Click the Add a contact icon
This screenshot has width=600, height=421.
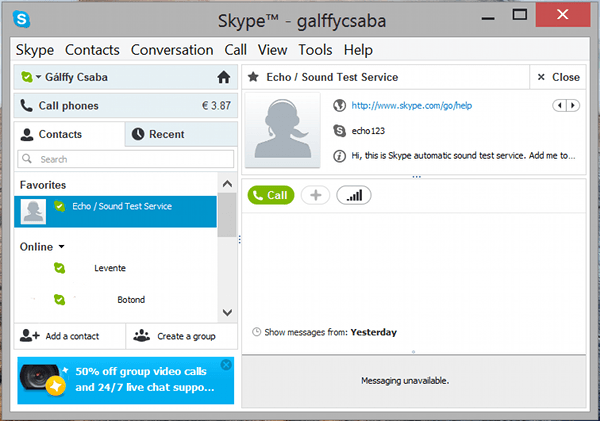click(x=29, y=336)
